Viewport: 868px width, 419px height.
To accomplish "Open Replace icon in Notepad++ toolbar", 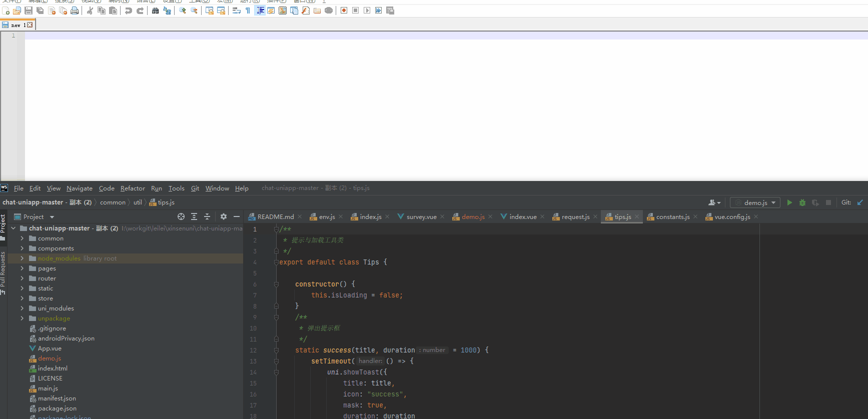I will [x=167, y=10].
